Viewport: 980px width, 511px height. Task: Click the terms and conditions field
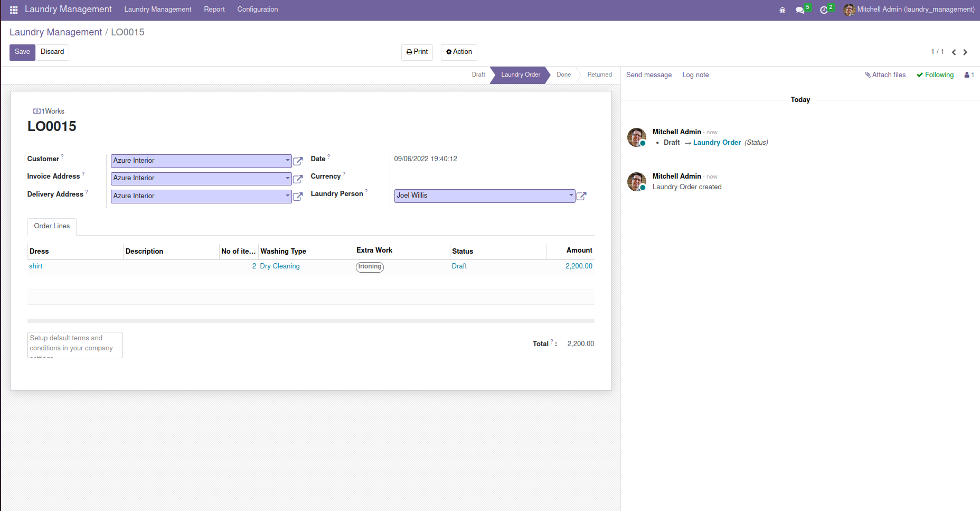[74, 345]
